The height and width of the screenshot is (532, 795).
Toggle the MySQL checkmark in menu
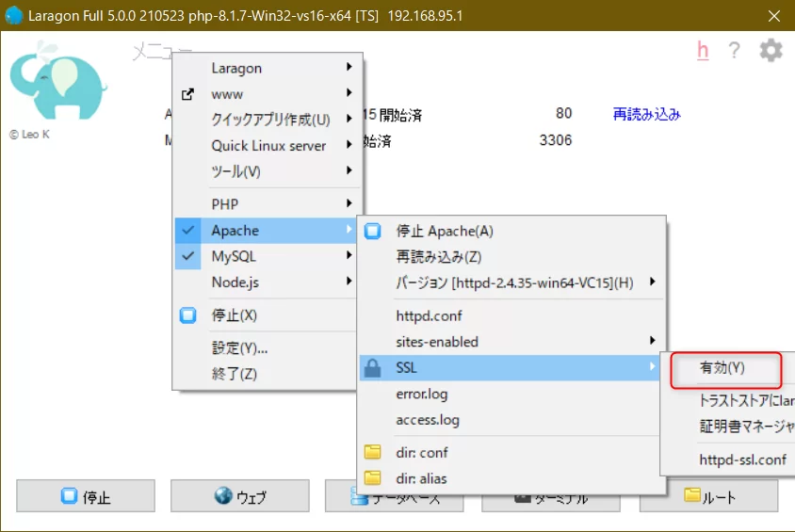(187, 256)
